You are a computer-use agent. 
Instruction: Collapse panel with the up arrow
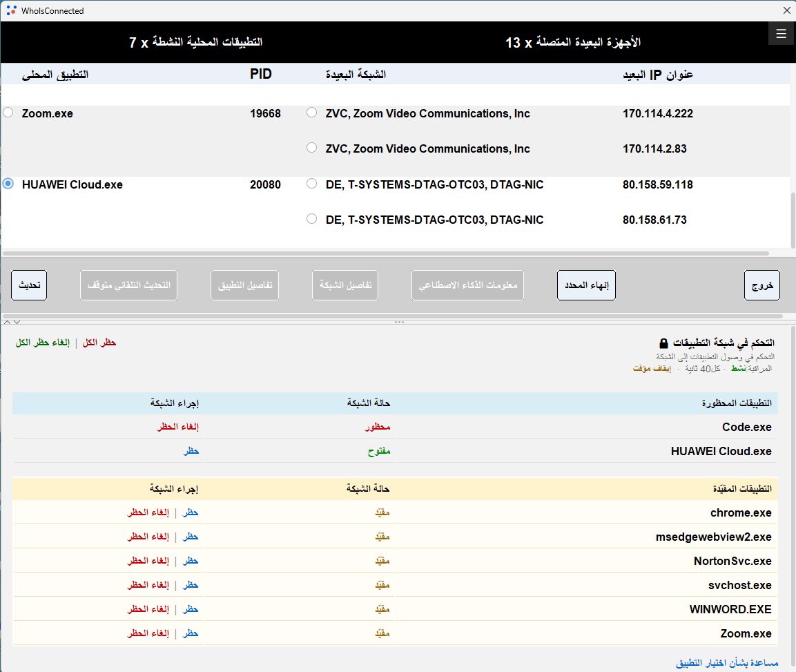tap(7, 322)
